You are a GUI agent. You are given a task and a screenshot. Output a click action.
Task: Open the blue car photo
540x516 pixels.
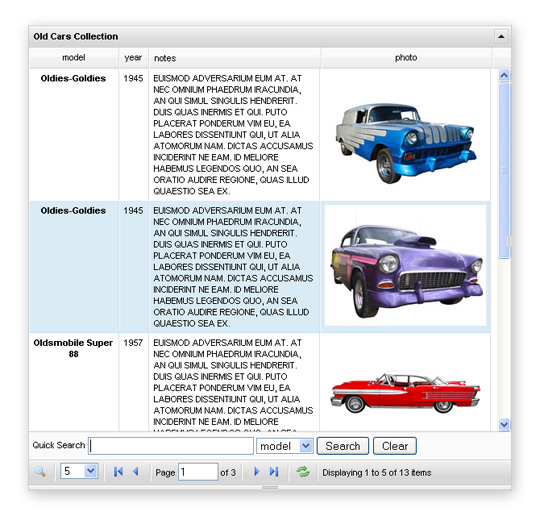pos(406,143)
